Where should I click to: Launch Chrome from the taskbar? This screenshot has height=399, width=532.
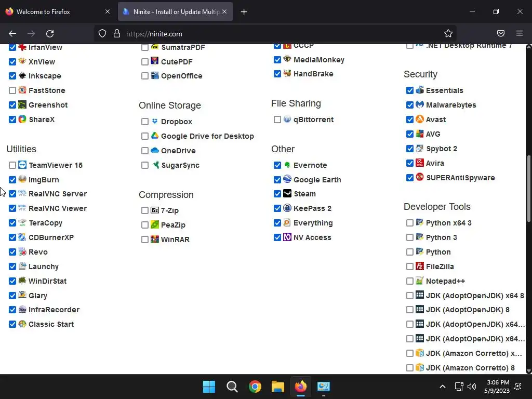click(255, 387)
